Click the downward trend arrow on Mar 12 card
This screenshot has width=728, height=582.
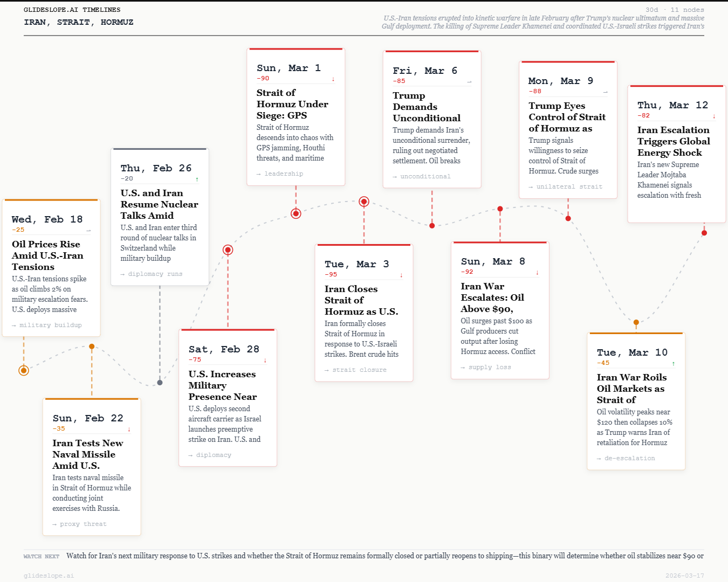(714, 116)
